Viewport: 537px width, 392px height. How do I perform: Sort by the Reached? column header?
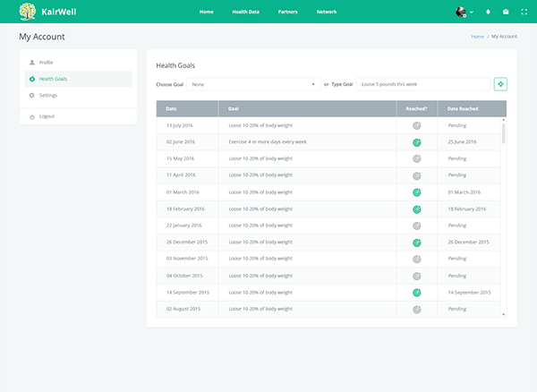417,108
